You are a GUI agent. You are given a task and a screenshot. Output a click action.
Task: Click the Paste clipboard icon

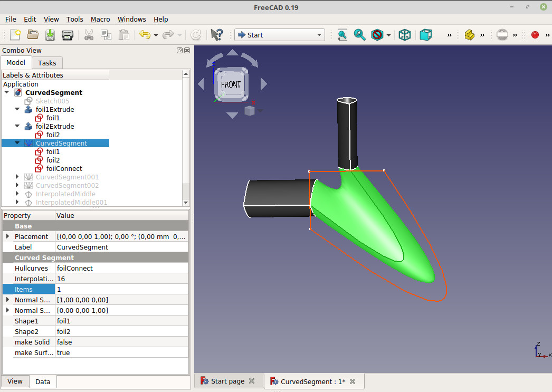pyautogui.click(x=123, y=35)
